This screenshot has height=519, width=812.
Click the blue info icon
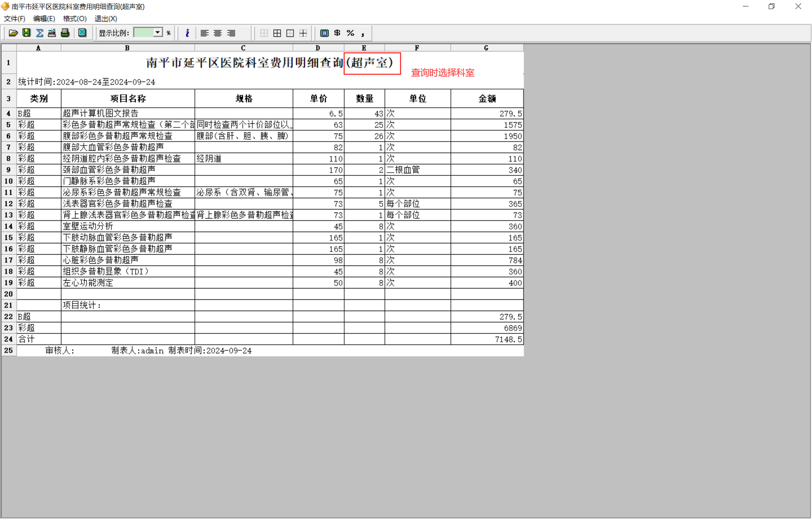pos(187,33)
